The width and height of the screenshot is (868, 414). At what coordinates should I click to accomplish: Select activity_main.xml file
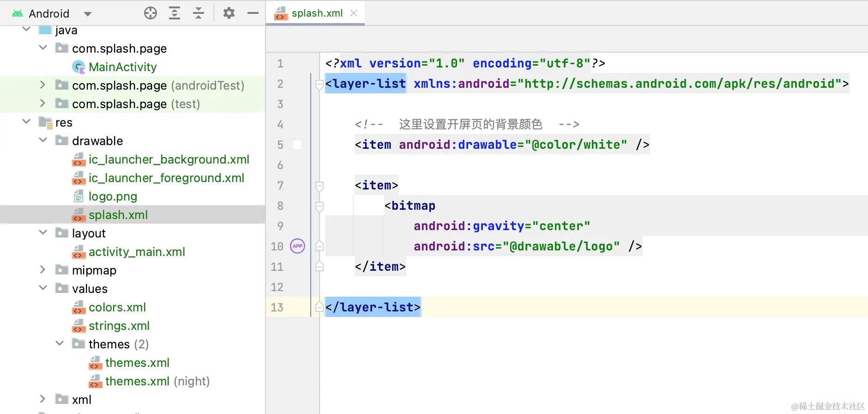click(137, 252)
